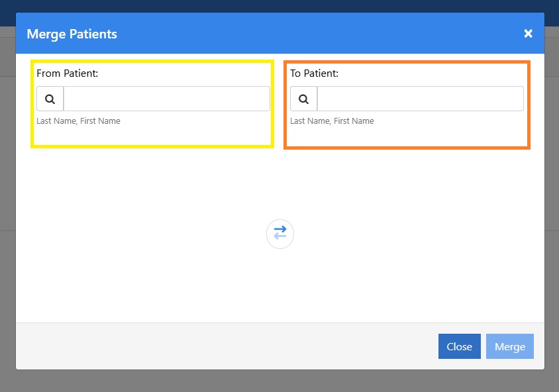The width and height of the screenshot is (559, 392).
Task: Click the Last Name, First Name hint under To Patient
Action: tap(332, 121)
